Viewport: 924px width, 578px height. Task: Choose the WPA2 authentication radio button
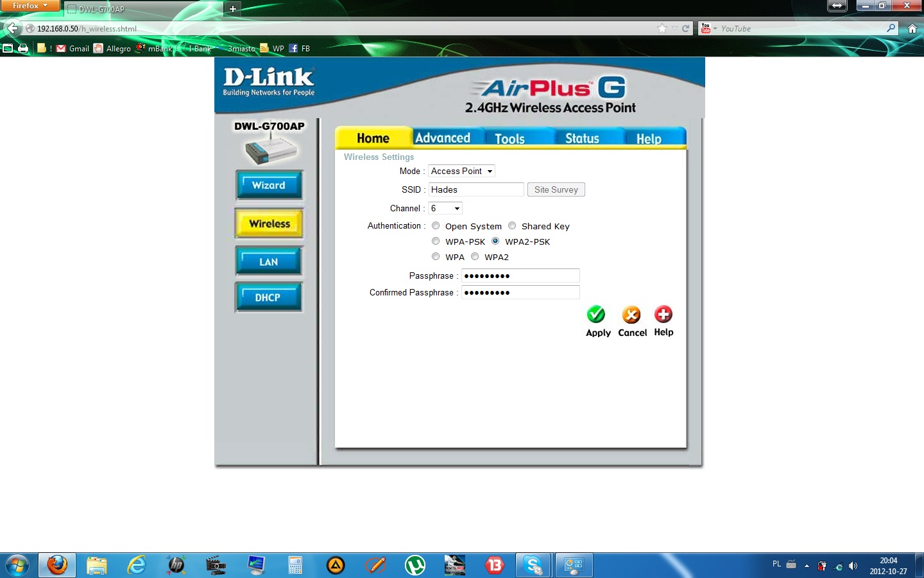pyautogui.click(x=475, y=256)
